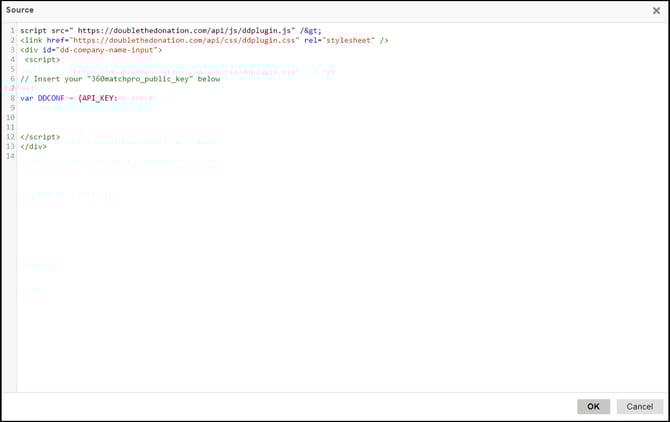Click the closing </script> tag
The height and width of the screenshot is (422, 670).
[x=40, y=137]
